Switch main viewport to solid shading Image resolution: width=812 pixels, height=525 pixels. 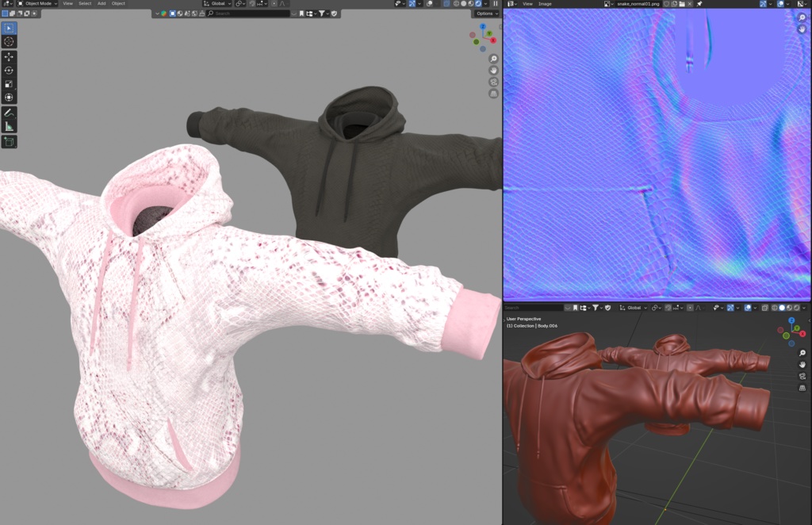point(463,4)
